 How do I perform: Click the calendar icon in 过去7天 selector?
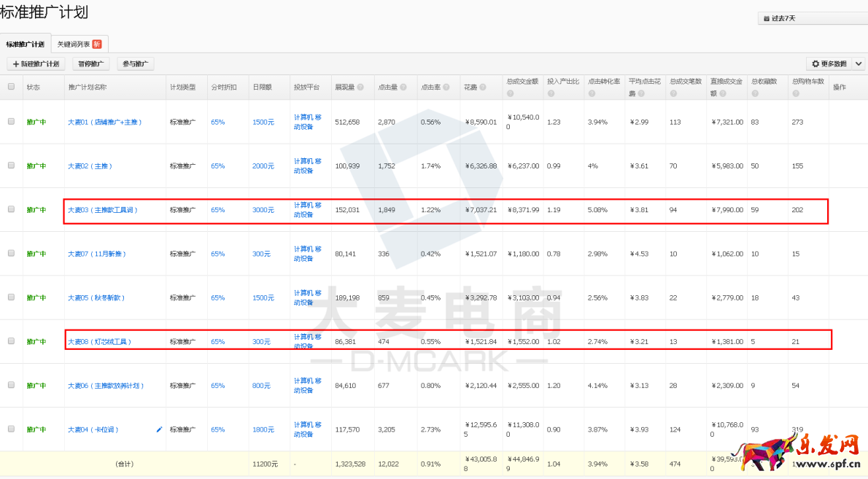point(766,19)
